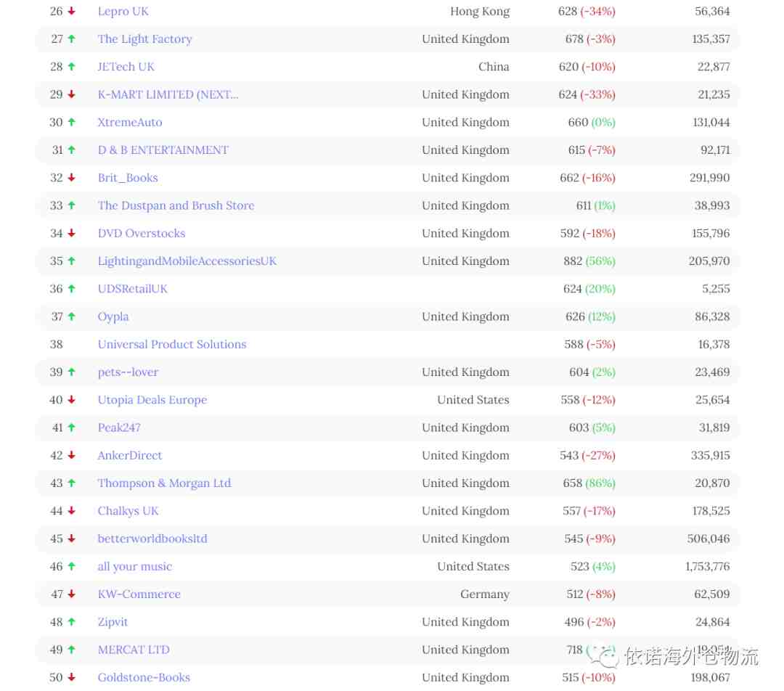784x691 pixels.
Task: Click the green up arrow beside rank 37
Action: coord(71,316)
